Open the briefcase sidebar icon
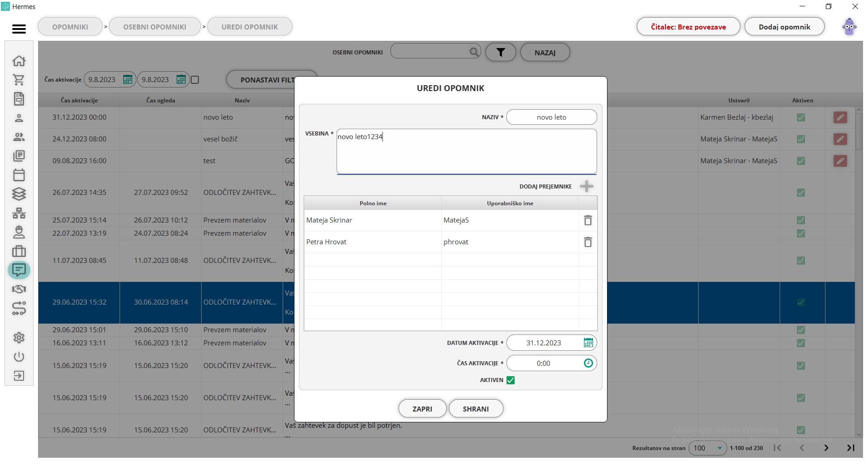 pyautogui.click(x=19, y=251)
